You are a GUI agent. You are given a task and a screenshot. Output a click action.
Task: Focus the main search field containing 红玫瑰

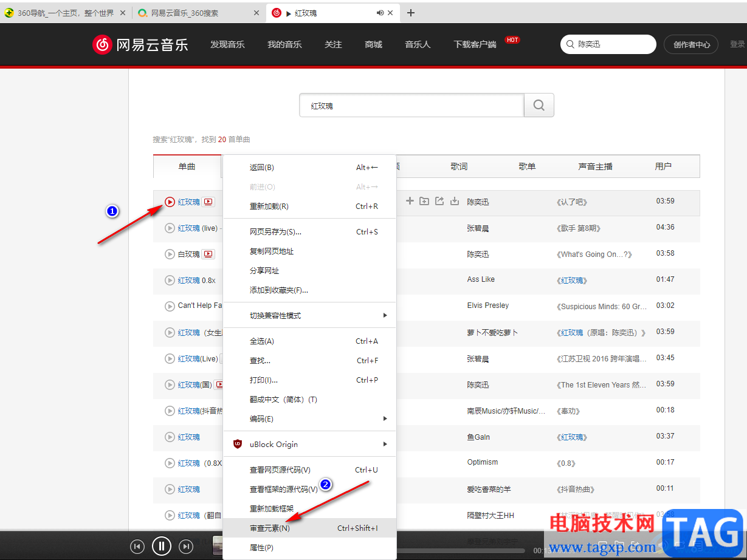pos(411,105)
